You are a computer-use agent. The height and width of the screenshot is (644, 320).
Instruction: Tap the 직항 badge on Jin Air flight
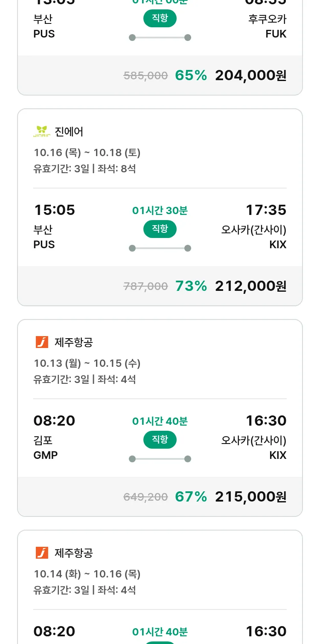click(160, 229)
